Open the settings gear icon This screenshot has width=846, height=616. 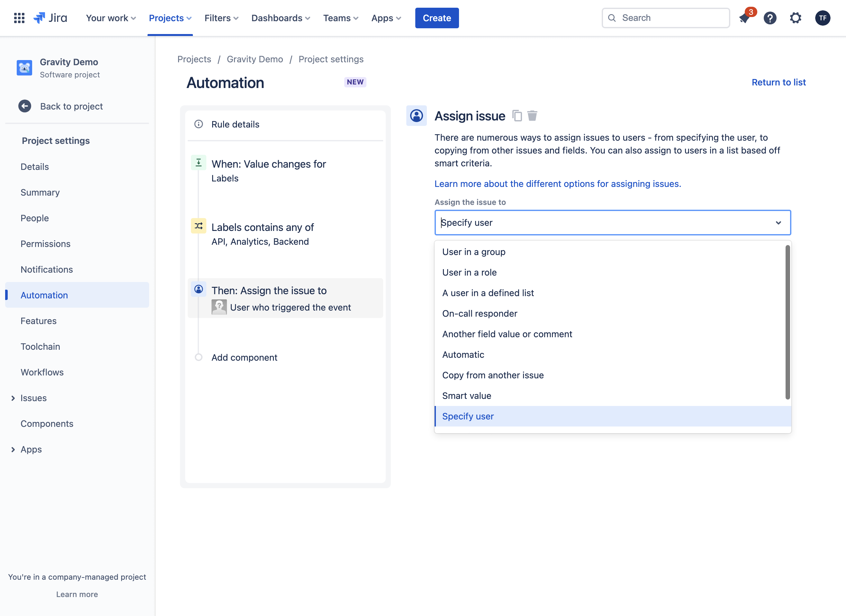(795, 18)
